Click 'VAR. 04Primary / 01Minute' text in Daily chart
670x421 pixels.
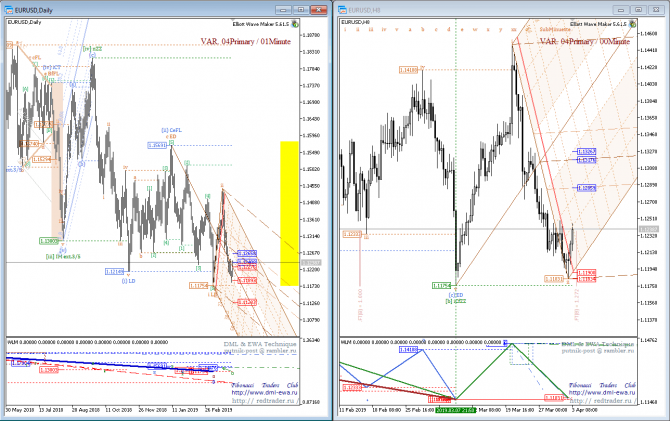pyautogui.click(x=246, y=41)
